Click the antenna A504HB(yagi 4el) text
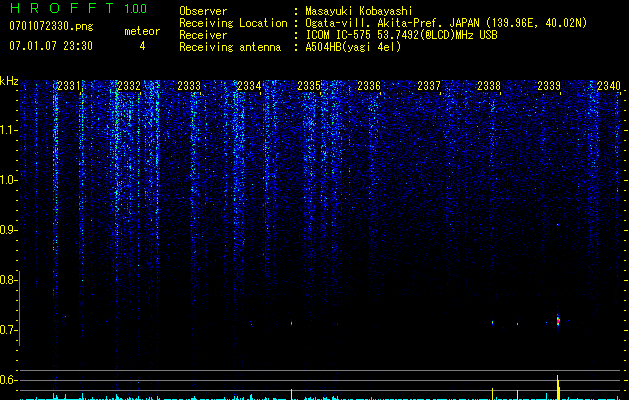 (353, 47)
